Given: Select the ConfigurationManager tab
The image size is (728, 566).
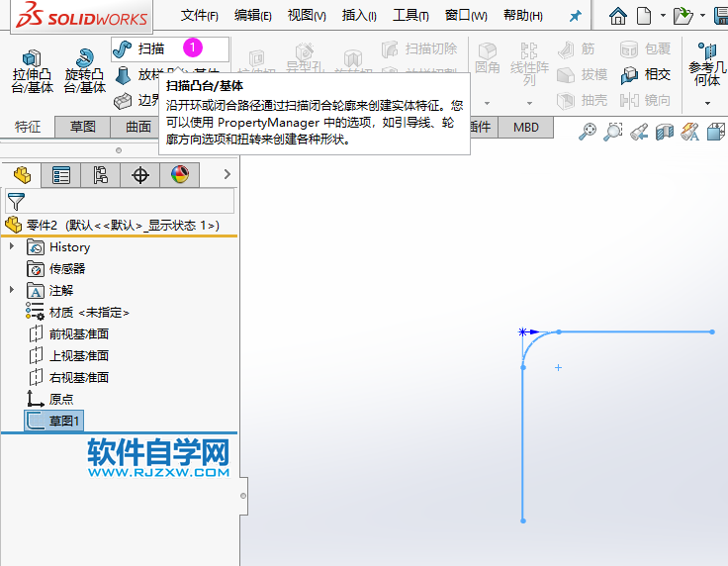Looking at the screenshot, I should click(100, 175).
